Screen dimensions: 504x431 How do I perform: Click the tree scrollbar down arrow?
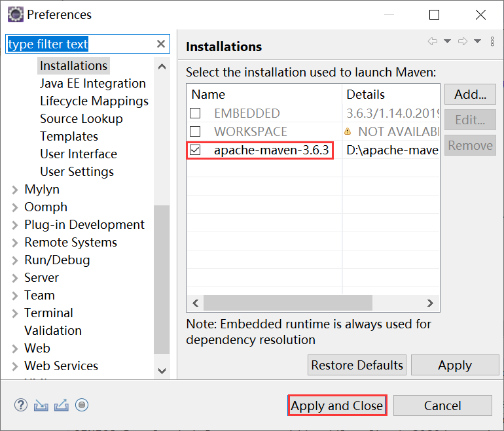point(162,371)
